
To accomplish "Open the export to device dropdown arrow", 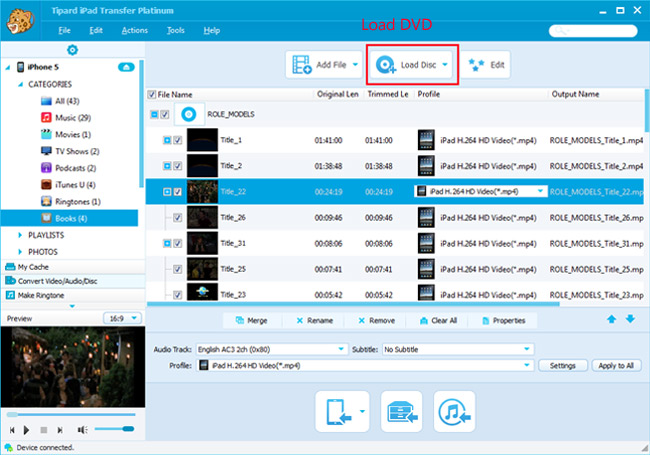I will click(362, 411).
